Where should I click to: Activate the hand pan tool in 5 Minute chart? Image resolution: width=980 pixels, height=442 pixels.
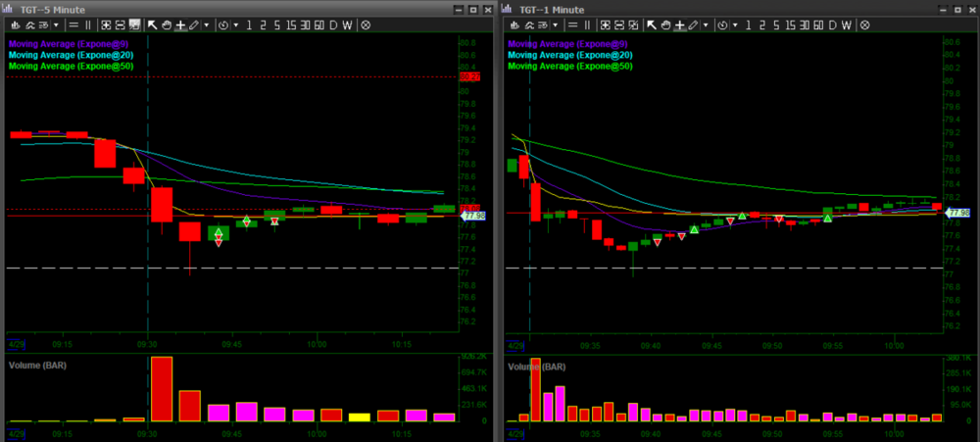point(167,25)
